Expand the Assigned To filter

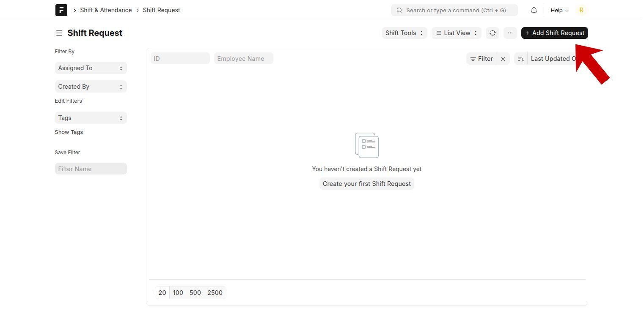(x=91, y=68)
